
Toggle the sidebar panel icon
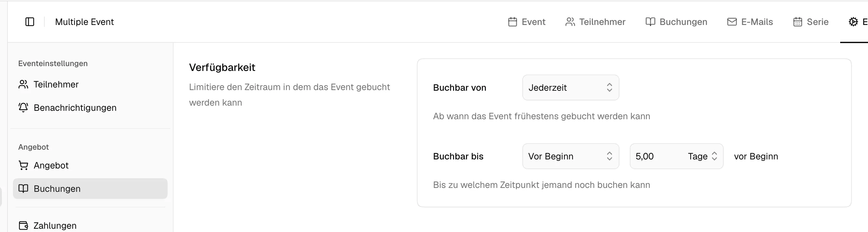pos(30,22)
